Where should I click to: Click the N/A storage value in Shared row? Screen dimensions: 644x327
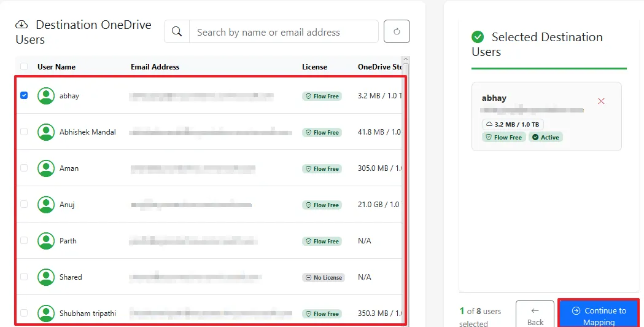tap(364, 277)
